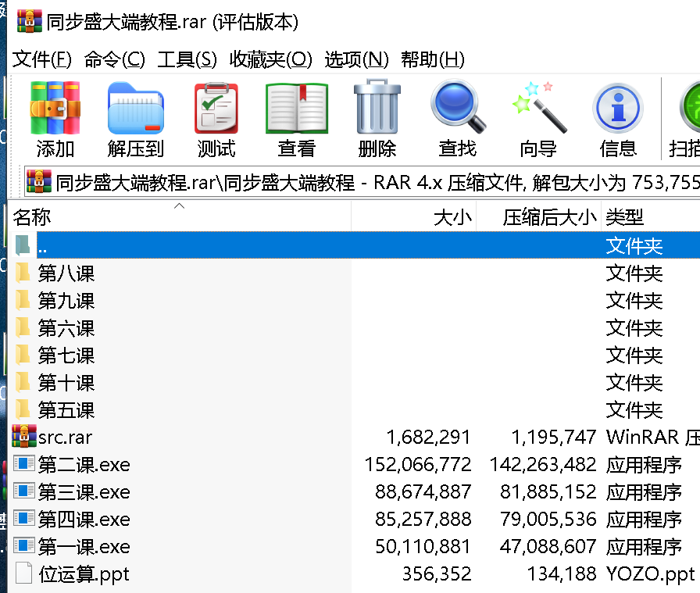Show archive Info (信息) icon

(x=618, y=108)
